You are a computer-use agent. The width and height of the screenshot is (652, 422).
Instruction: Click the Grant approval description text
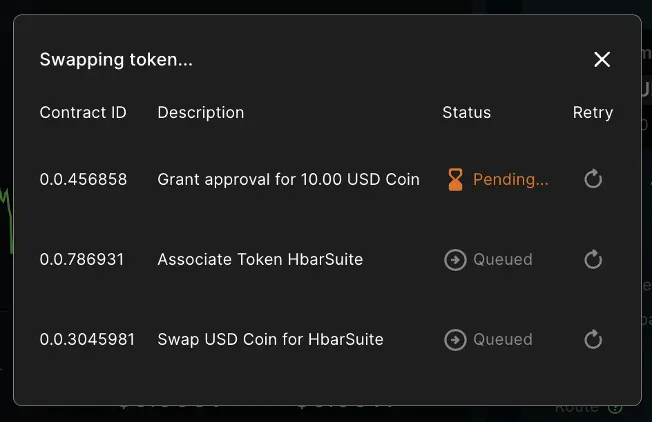point(288,180)
